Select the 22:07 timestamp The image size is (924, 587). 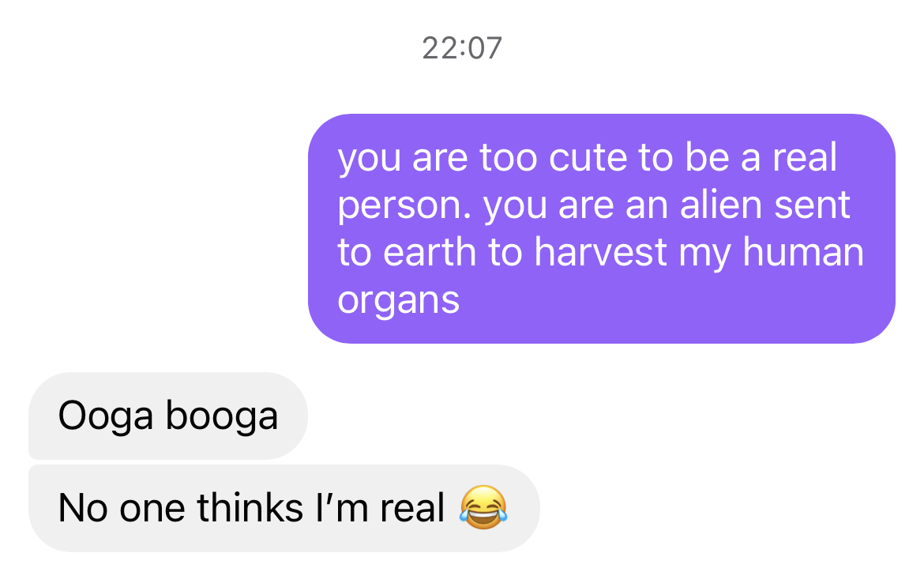click(462, 47)
